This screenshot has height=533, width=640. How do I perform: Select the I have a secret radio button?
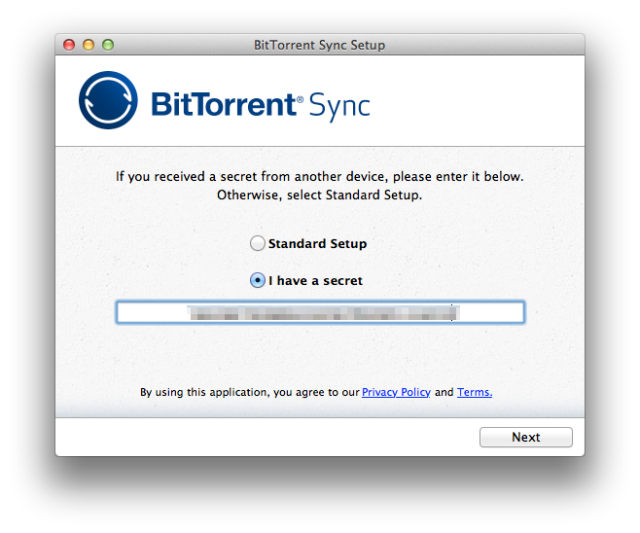point(257,280)
